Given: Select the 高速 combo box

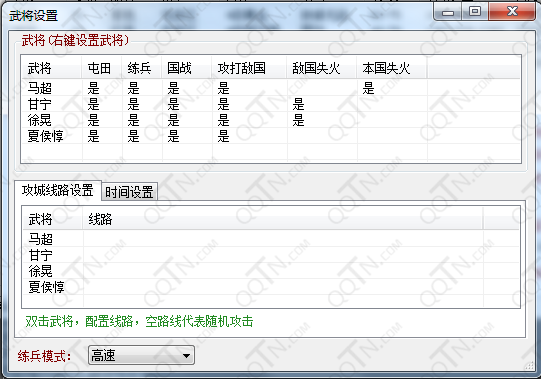Looking at the screenshot, I should pyautogui.click(x=141, y=356).
